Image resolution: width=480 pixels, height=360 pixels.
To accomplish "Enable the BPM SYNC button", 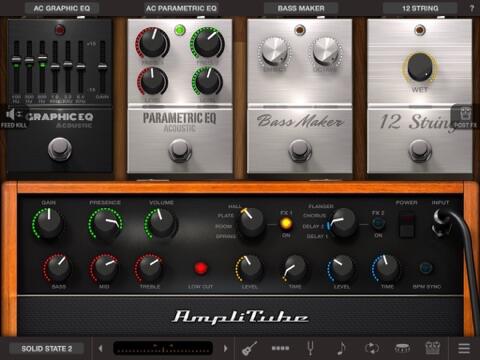I will [x=426, y=268].
